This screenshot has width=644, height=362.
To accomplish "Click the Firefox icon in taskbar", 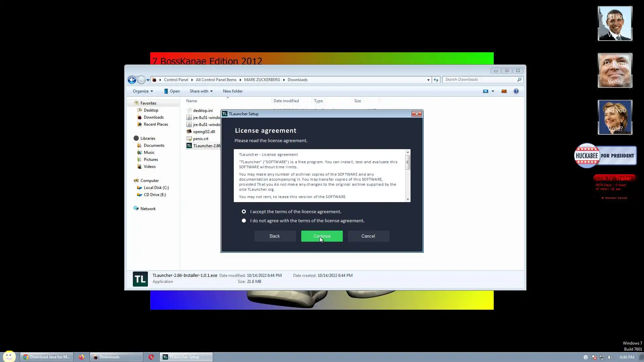I will (x=82, y=357).
